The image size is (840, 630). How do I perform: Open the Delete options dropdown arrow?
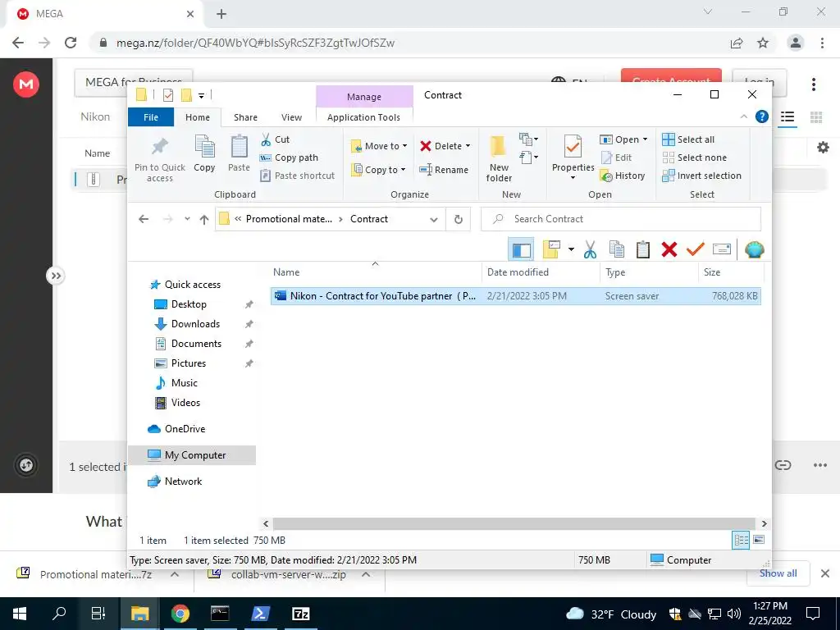pyautogui.click(x=468, y=146)
